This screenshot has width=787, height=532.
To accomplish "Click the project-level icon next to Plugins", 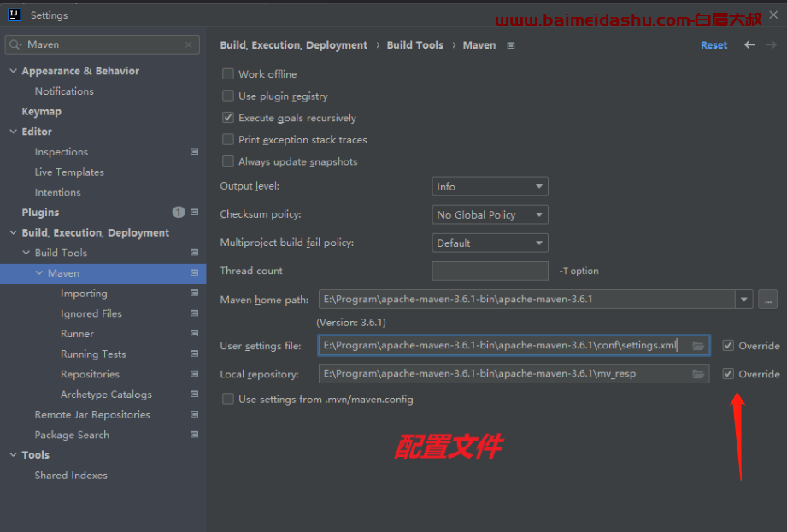I will click(x=194, y=212).
